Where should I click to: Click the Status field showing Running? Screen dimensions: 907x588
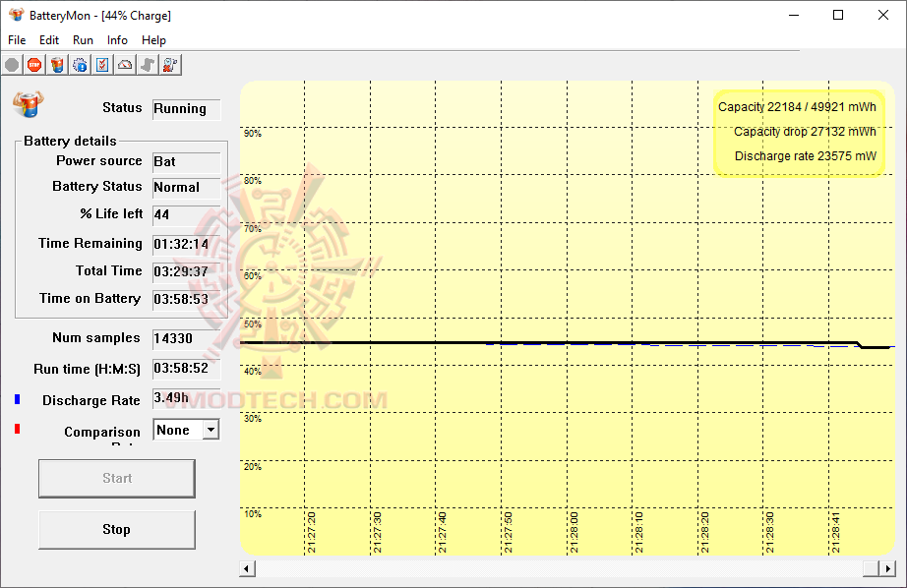pyautogui.click(x=186, y=109)
